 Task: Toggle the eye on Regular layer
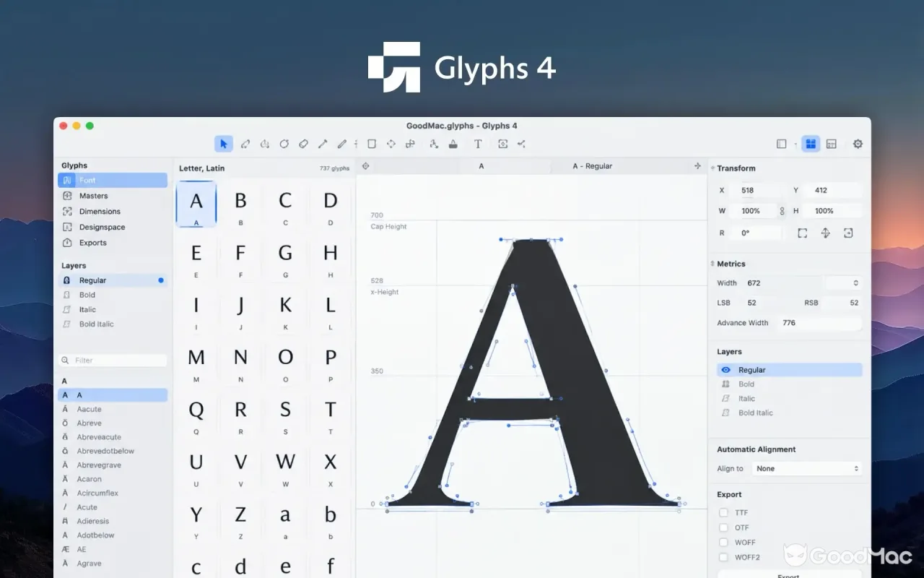(x=725, y=370)
